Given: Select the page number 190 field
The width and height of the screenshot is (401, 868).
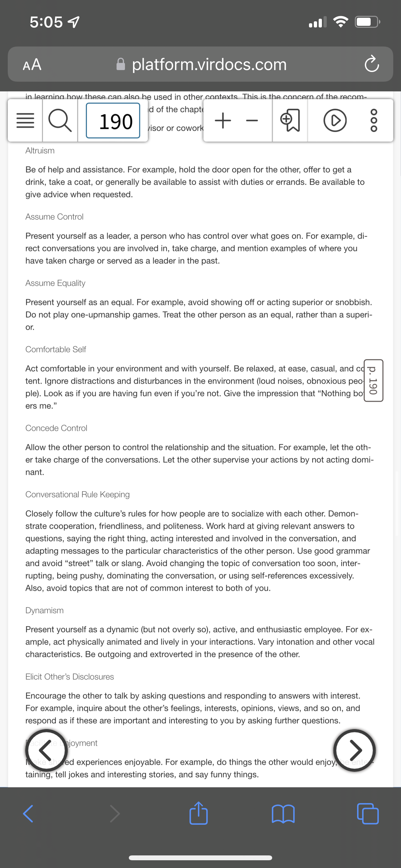Looking at the screenshot, I should pyautogui.click(x=113, y=121).
